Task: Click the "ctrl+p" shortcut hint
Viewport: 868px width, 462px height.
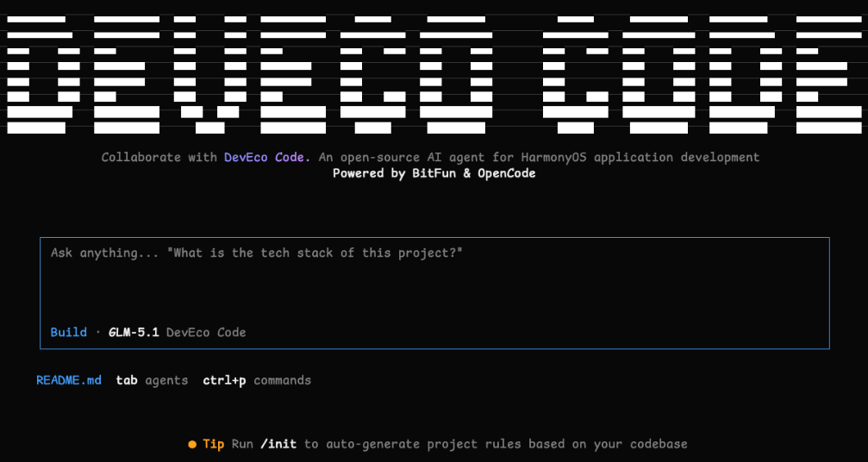Action: click(x=224, y=381)
